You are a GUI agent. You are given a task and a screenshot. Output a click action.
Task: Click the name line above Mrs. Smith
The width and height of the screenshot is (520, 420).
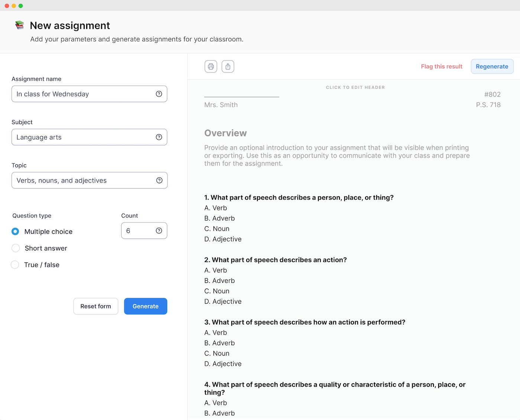(x=242, y=97)
